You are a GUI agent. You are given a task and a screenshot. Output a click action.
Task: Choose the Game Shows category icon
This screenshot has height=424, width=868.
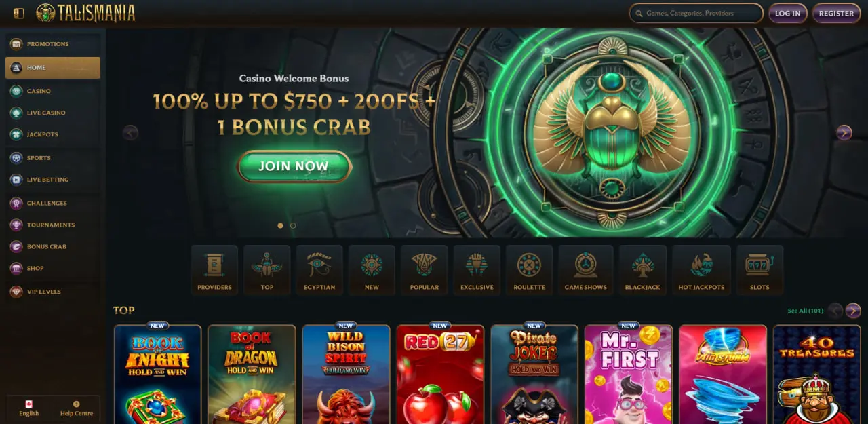tap(586, 270)
